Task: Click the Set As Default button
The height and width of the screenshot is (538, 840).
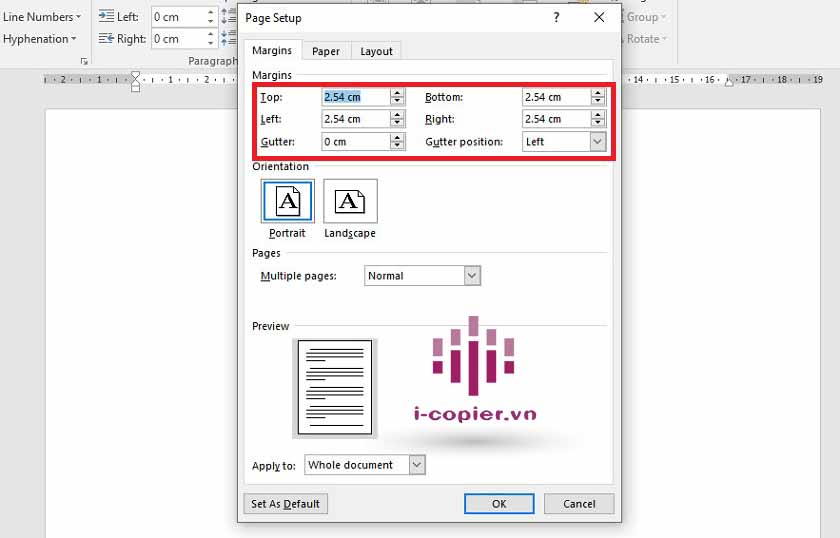Action: 286,504
